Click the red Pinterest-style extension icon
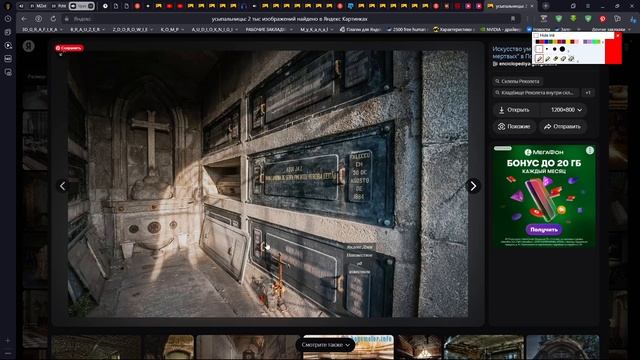Viewport: 640px width, 360px height. [602, 19]
